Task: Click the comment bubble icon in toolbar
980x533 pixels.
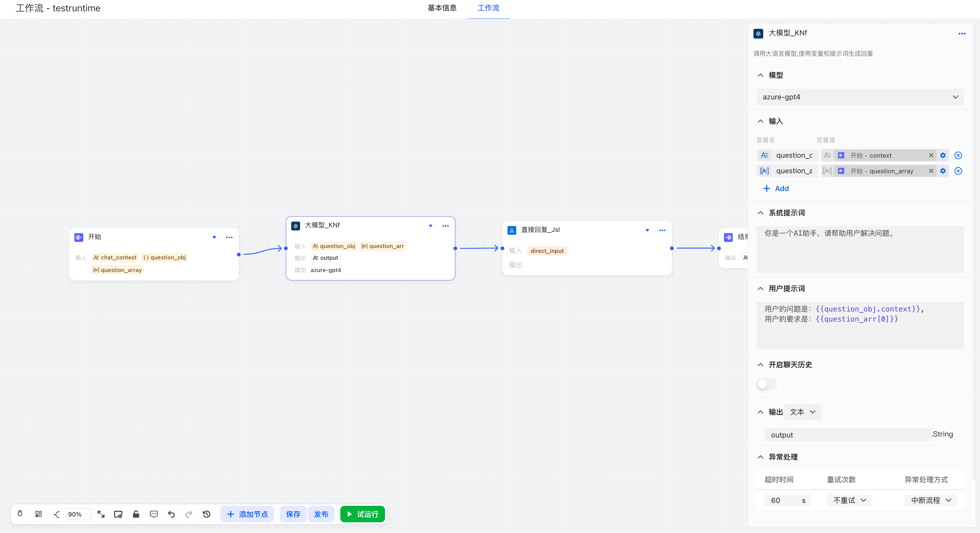Action: tap(154, 514)
